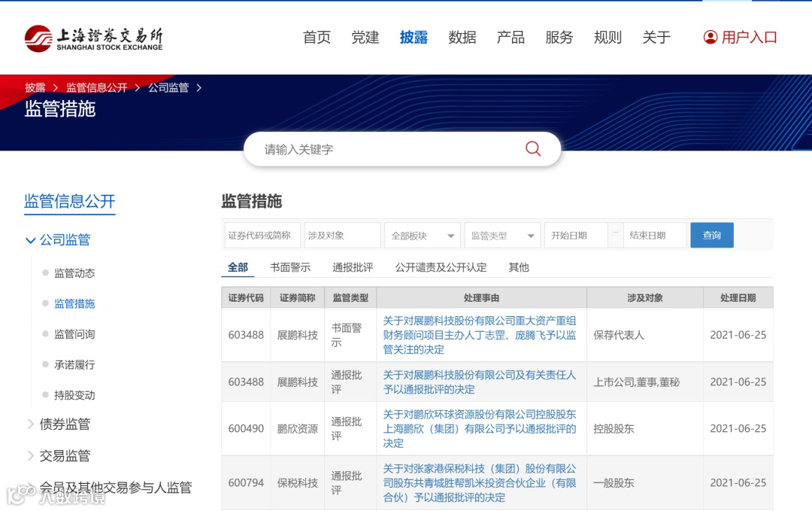Switch to the 公开谴责及公开认定 tab
This screenshot has width=812, height=511.
tap(441, 267)
